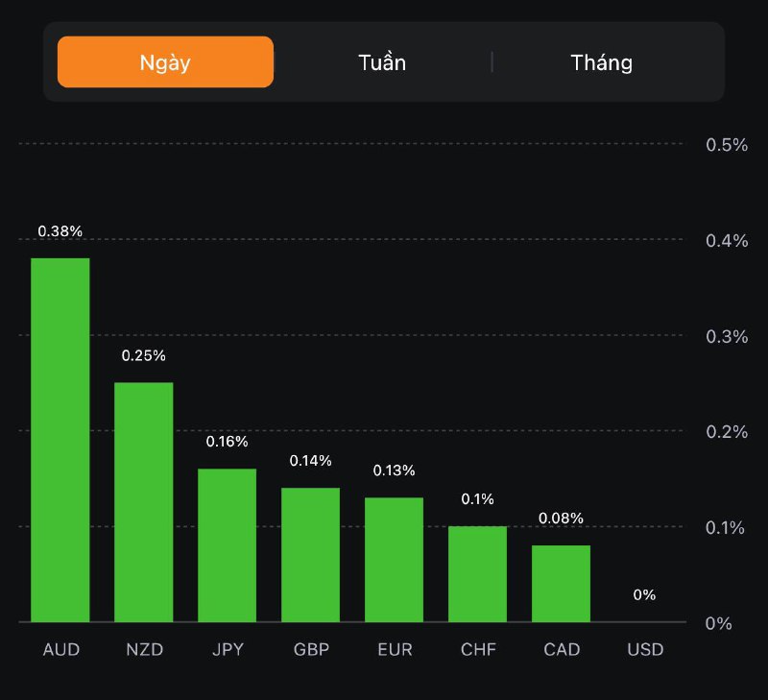Viewport: 768px width, 700px height.
Task: Click the EUR currency label below chart
Action: tap(395, 650)
